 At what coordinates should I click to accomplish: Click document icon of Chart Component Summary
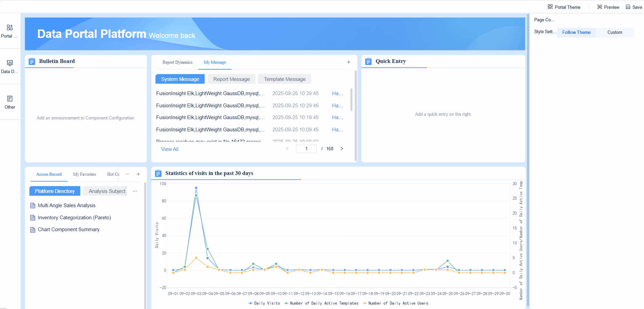tap(33, 230)
